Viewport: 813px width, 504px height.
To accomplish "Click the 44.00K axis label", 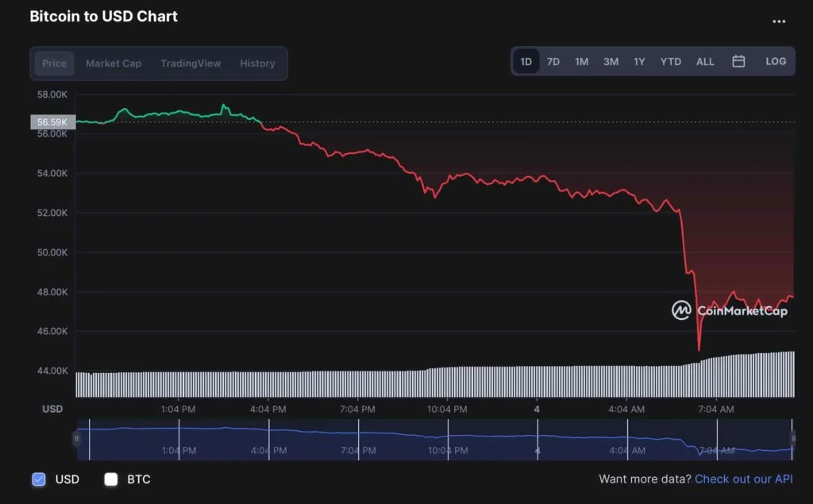I will tap(52, 371).
